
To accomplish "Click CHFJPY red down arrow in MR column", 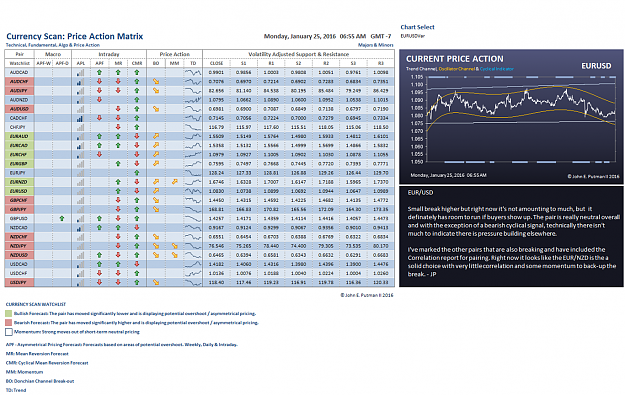I will [118, 127].
